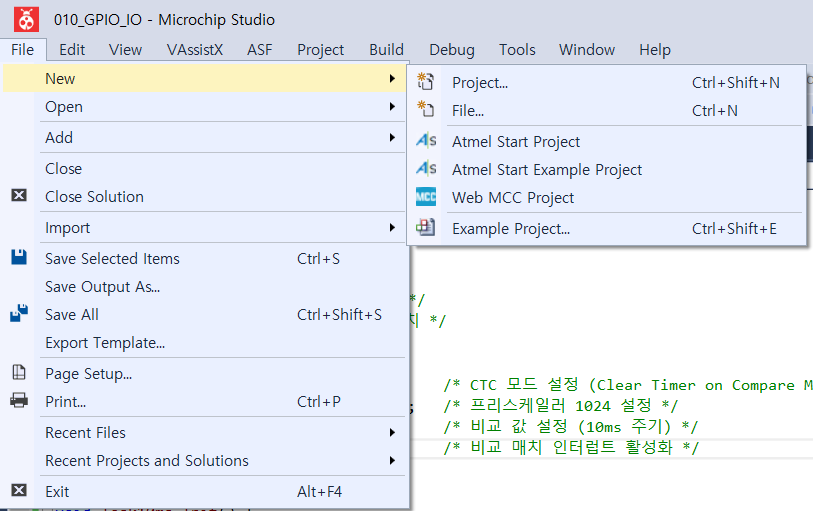Select Recent Projects and Solutions entry

point(204,460)
